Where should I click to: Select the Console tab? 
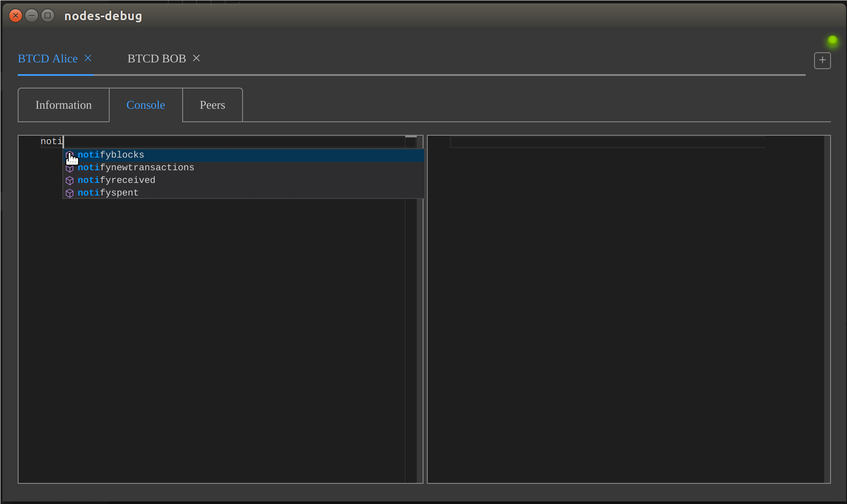point(146,105)
